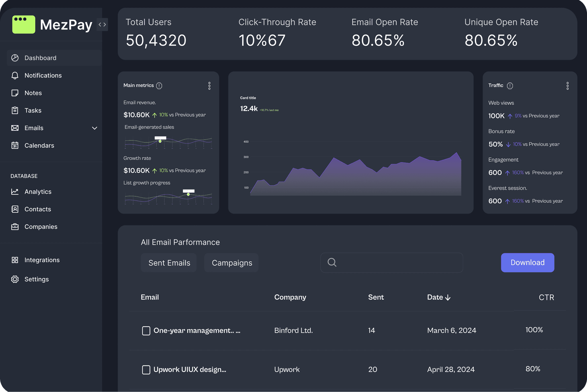Select the Analytics chart icon

[x=15, y=191]
